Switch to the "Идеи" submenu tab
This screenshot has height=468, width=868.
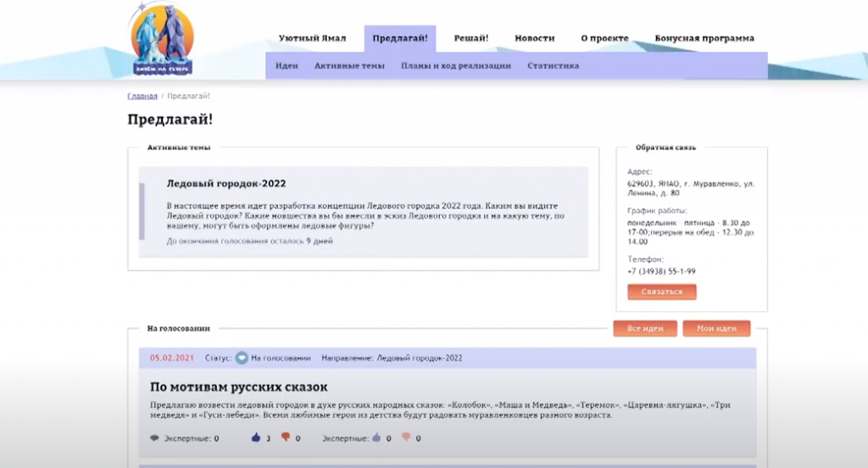[x=287, y=65]
